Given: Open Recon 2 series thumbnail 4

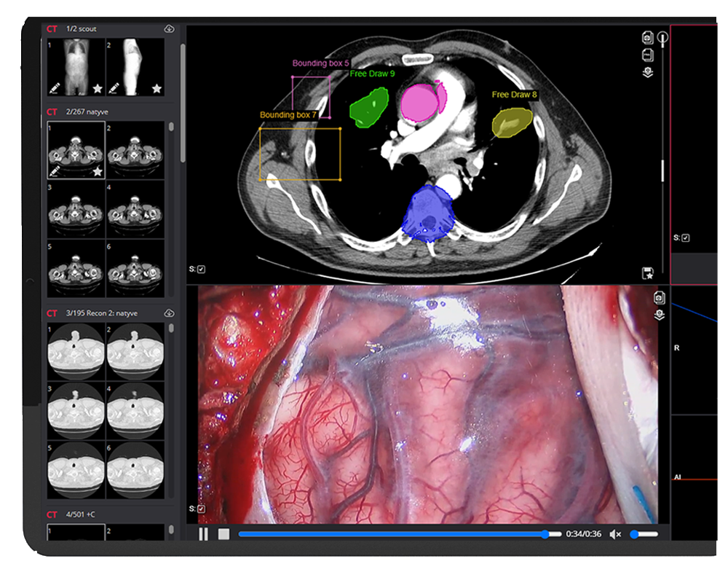Looking at the screenshot, I should (135, 411).
